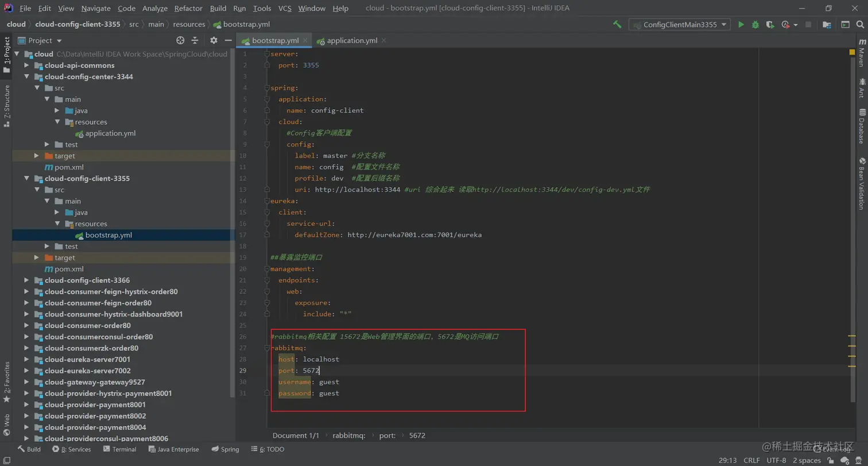The width and height of the screenshot is (868, 466).
Task: Click the Search Everywhere magnifier
Action: 860,25
